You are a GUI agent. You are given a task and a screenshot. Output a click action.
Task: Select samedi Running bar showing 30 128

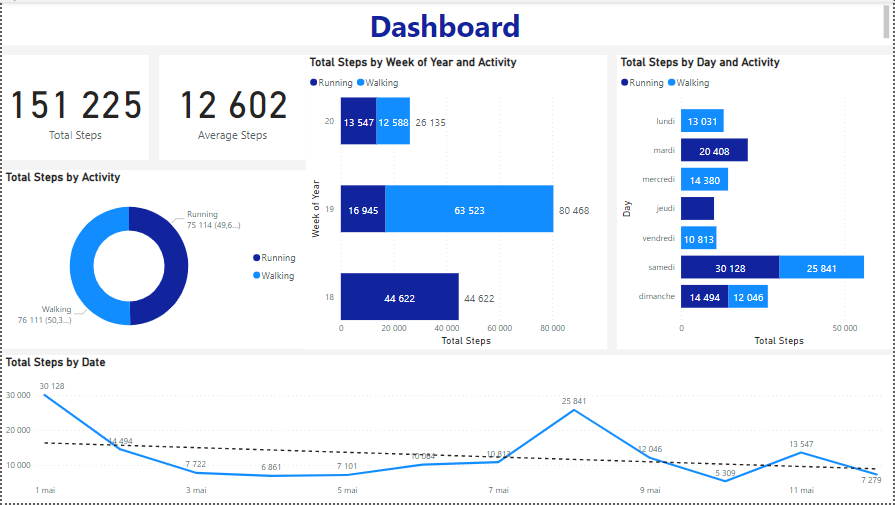[730, 267]
